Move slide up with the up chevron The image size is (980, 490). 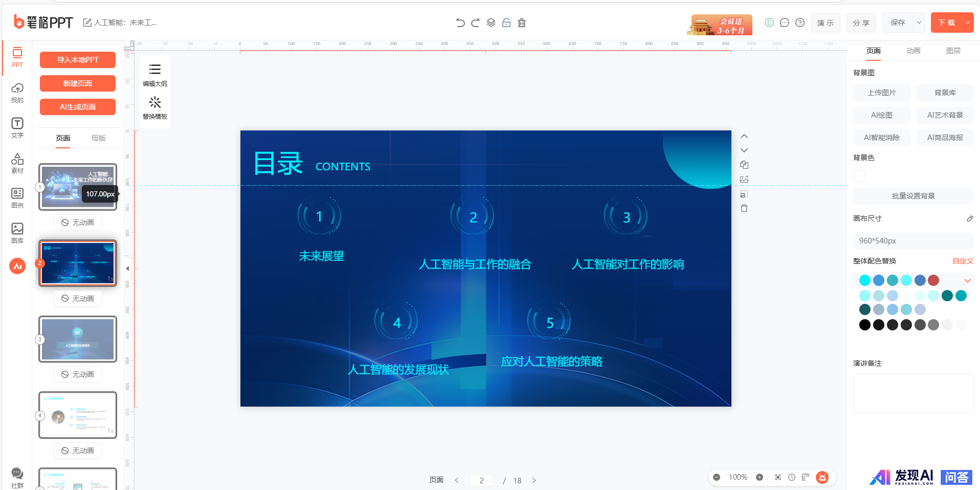[744, 136]
